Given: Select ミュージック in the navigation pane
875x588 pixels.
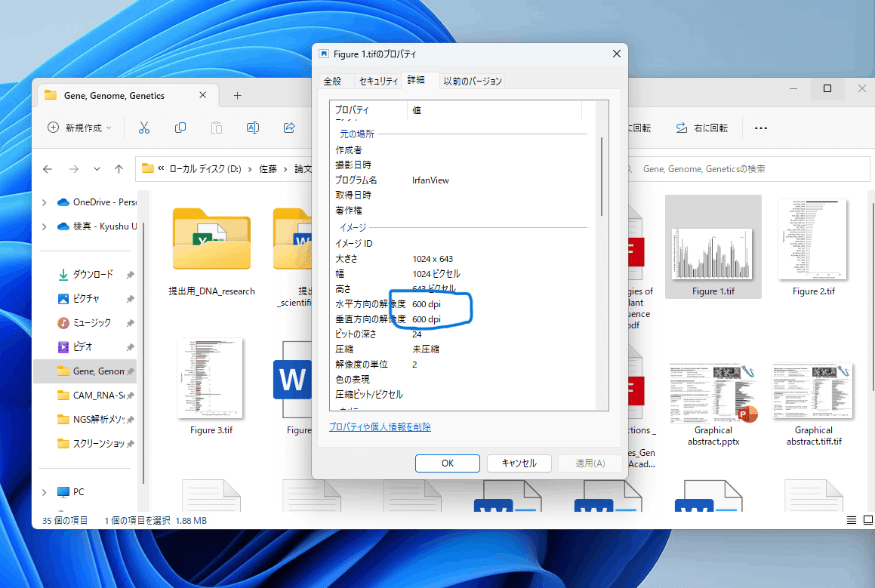Looking at the screenshot, I should 85,322.
